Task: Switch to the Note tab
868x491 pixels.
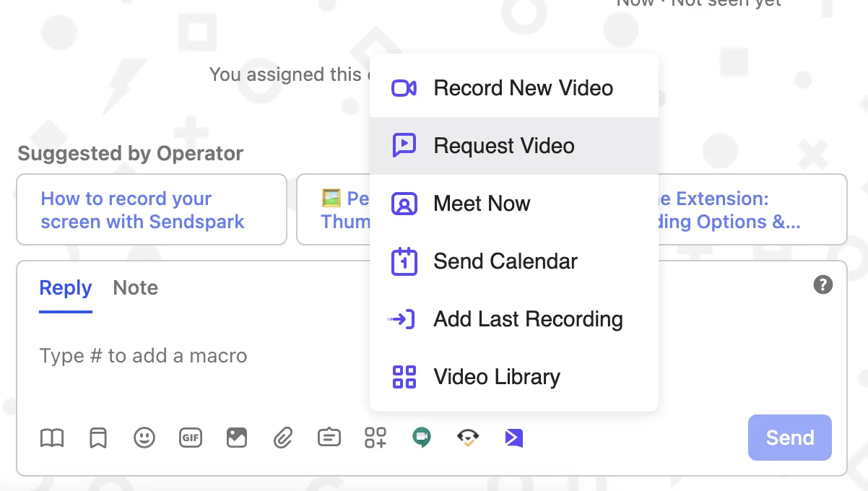Action: 136,288
